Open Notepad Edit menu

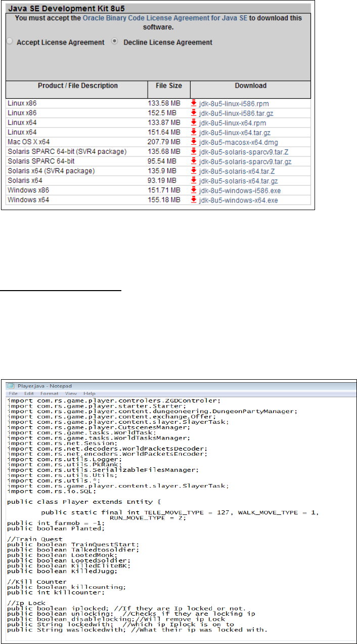pos(29,393)
